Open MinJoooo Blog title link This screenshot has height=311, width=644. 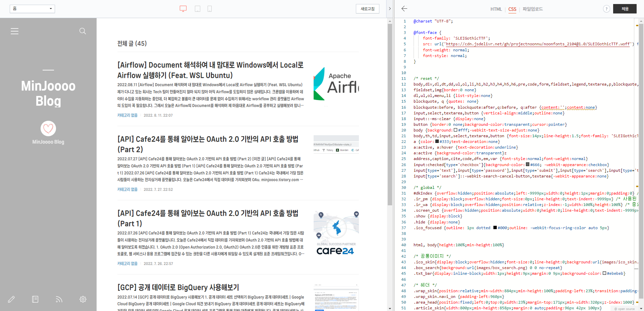click(x=48, y=93)
